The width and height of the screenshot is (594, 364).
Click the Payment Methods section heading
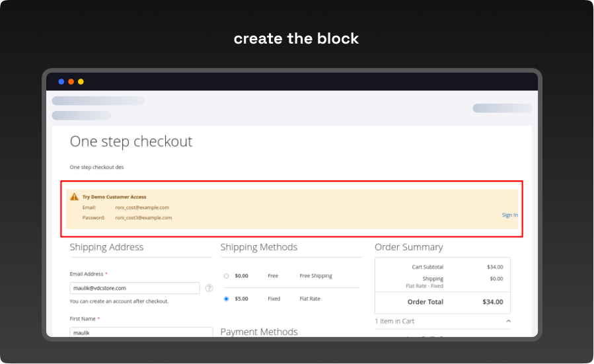click(259, 332)
